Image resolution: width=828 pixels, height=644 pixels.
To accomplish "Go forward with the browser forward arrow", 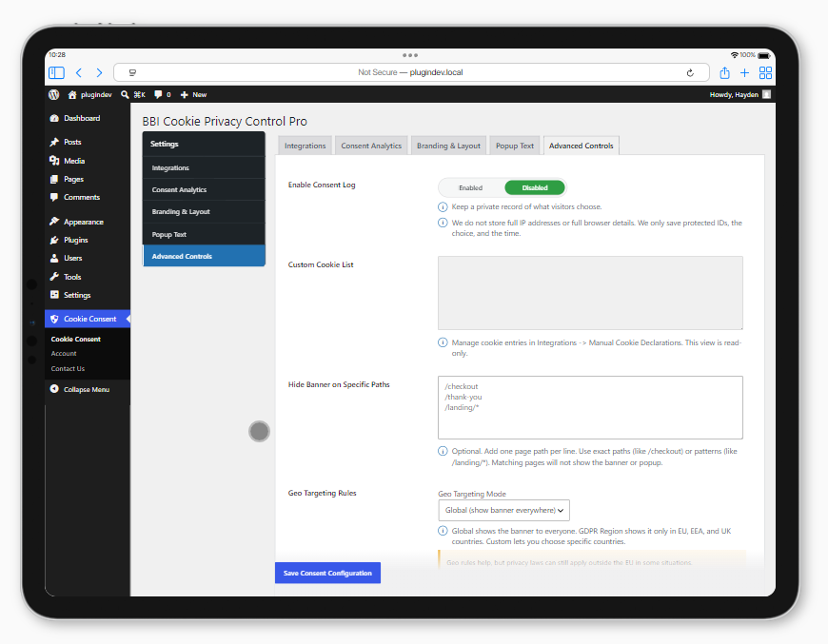I will tap(99, 73).
